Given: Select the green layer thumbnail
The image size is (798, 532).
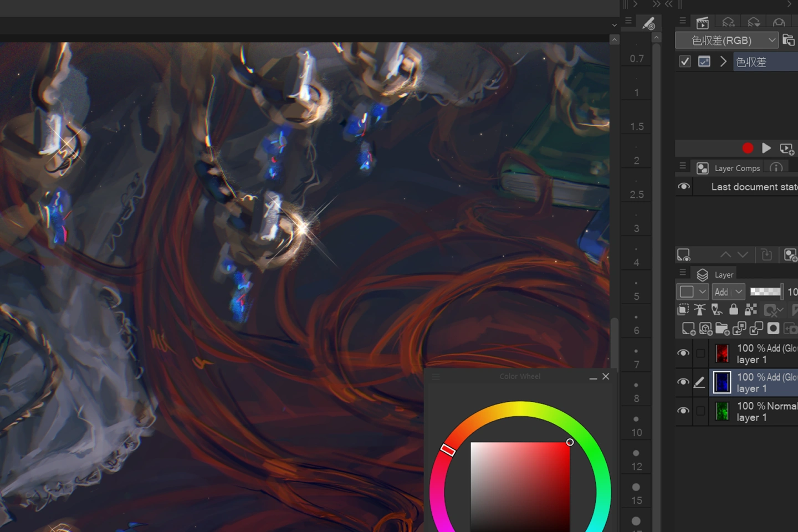Looking at the screenshot, I should click(x=722, y=411).
